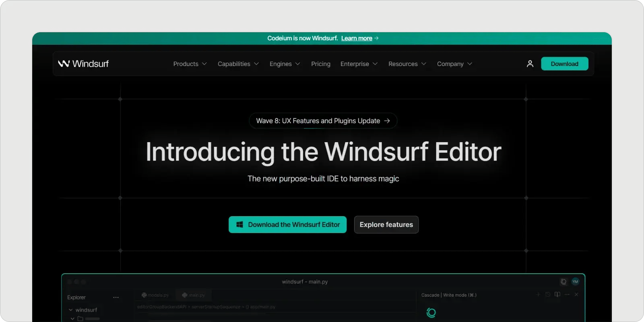Open the Explorer more options ellipsis
Screen dimensions: 644x322
116,297
